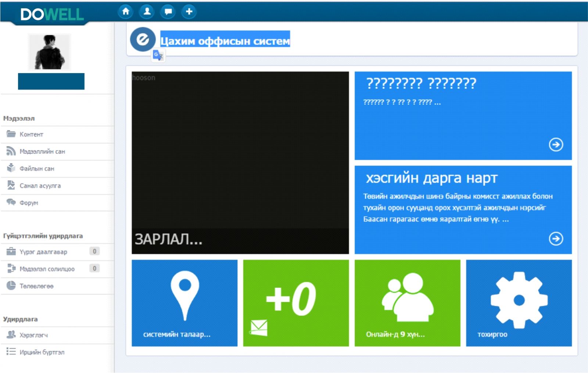588x373 pixels.
Task: Open the chat bubble icon in top bar
Action: click(168, 11)
